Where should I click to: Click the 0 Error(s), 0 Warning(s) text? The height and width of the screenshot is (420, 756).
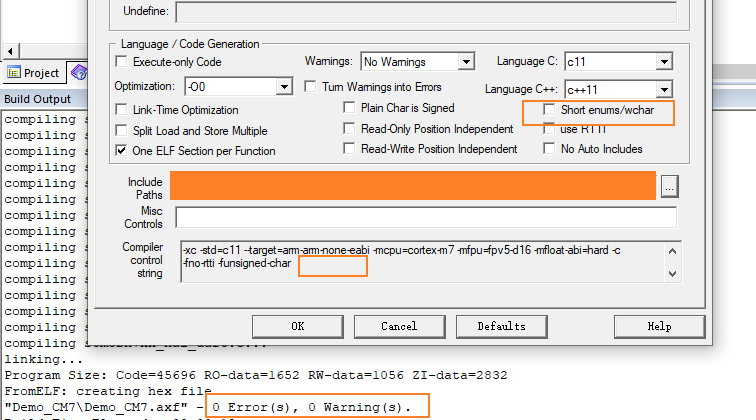311,407
